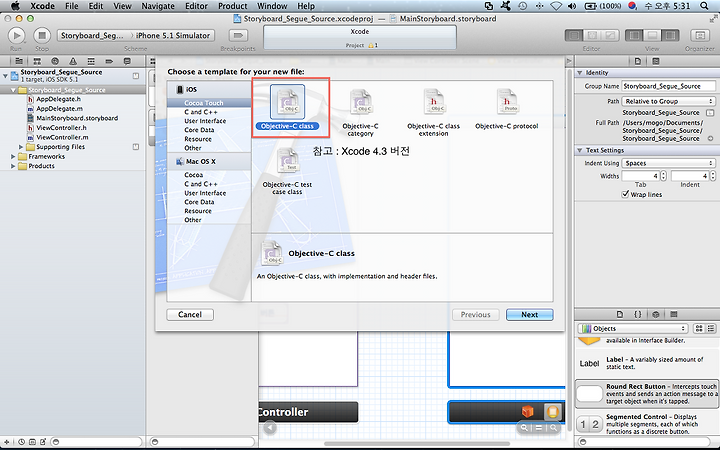Open the Debug navigator tab icon
This screenshot has height=450, width=720.
point(91,61)
